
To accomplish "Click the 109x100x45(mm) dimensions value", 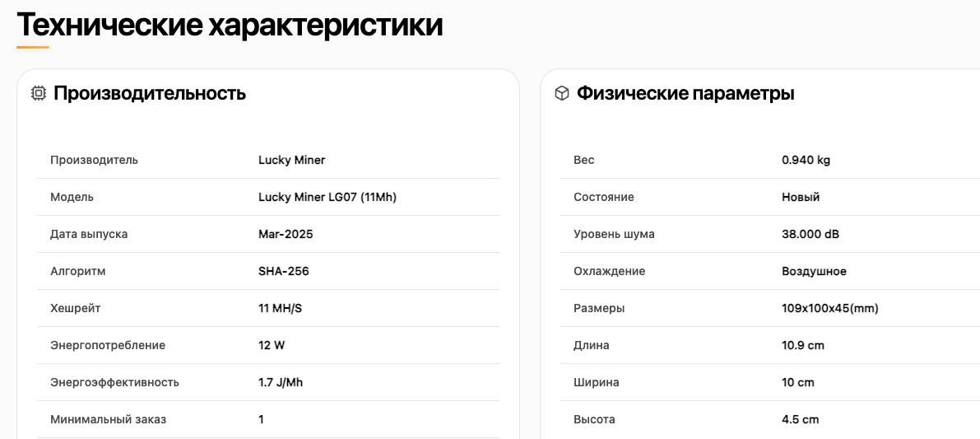I will tap(830, 308).
